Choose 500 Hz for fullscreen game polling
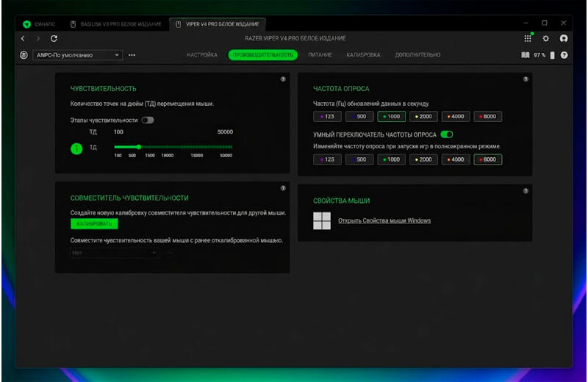The height and width of the screenshot is (382, 588). (359, 159)
